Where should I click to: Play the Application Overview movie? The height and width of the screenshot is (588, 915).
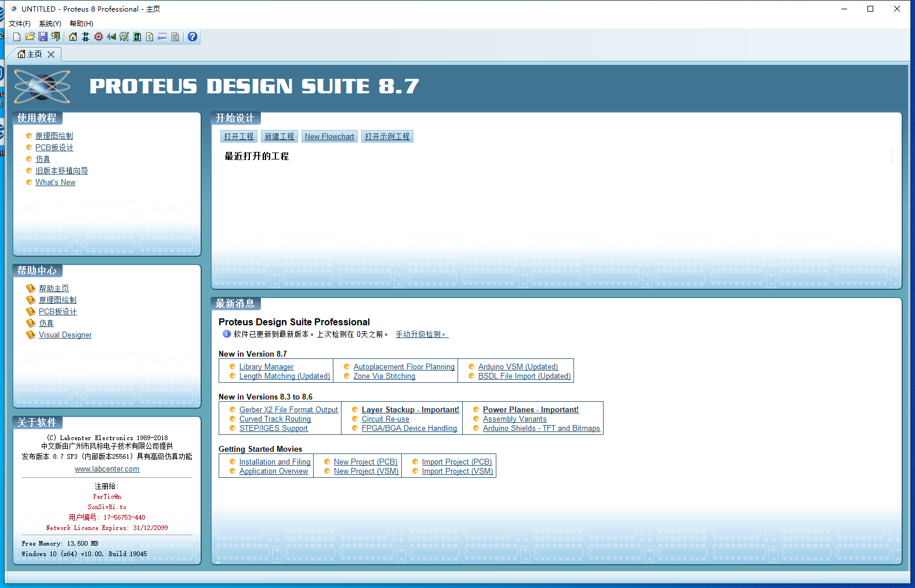point(274,471)
